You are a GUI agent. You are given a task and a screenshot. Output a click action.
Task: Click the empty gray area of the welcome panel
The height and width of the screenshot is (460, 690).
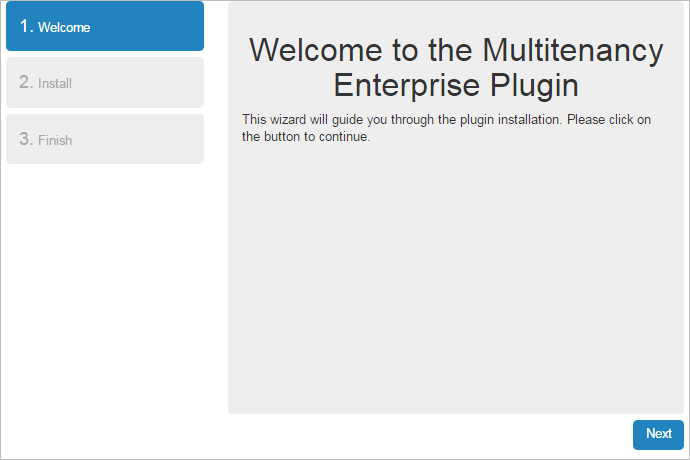(x=455, y=280)
